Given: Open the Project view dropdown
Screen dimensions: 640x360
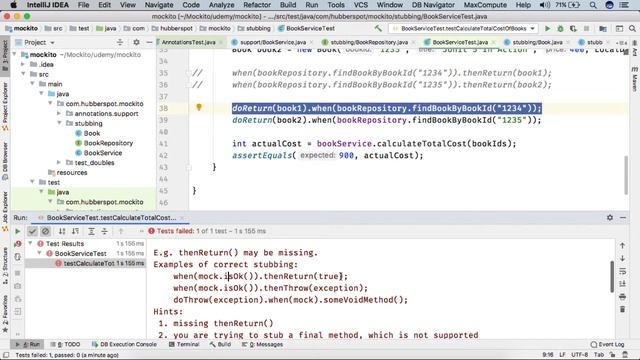Looking at the screenshot, I should tap(39, 42).
